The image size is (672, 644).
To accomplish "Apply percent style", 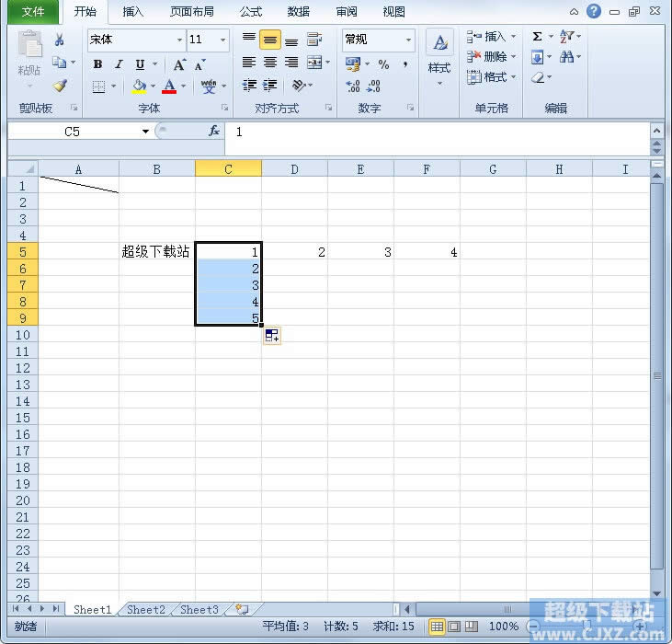I will tap(383, 64).
